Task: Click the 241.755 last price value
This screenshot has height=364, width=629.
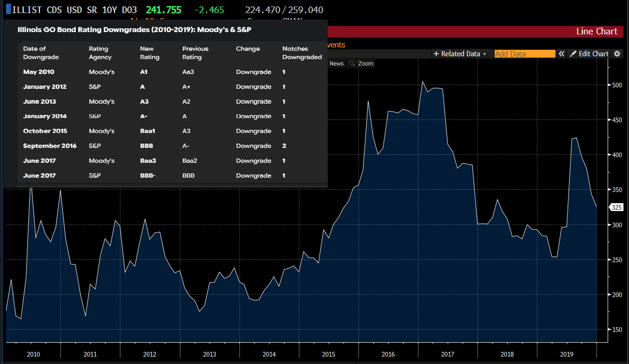Action: click(164, 10)
